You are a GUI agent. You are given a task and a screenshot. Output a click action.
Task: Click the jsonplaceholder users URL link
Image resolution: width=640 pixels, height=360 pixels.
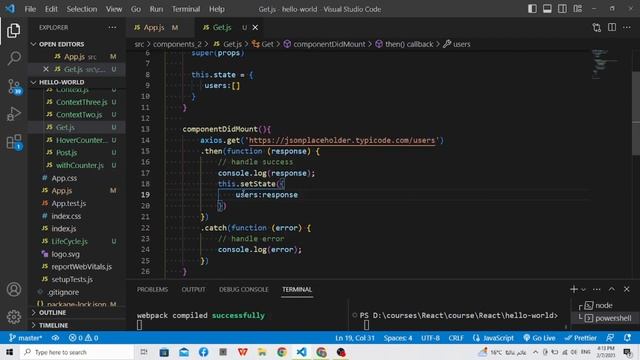click(342, 140)
